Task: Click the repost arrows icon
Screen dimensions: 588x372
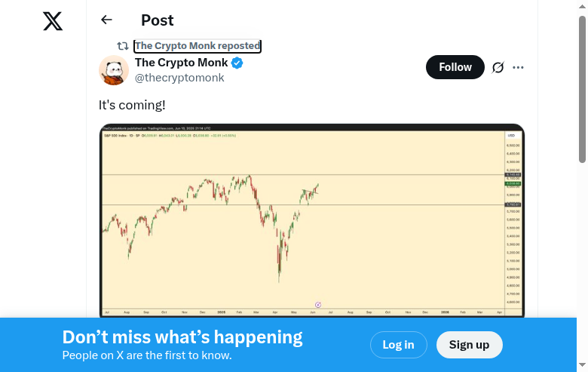Action: click(x=122, y=46)
